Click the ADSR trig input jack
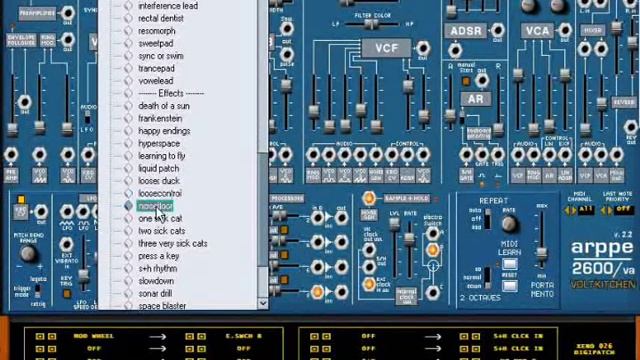The height and width of the screenshot is (360, 640). (498, 155)
